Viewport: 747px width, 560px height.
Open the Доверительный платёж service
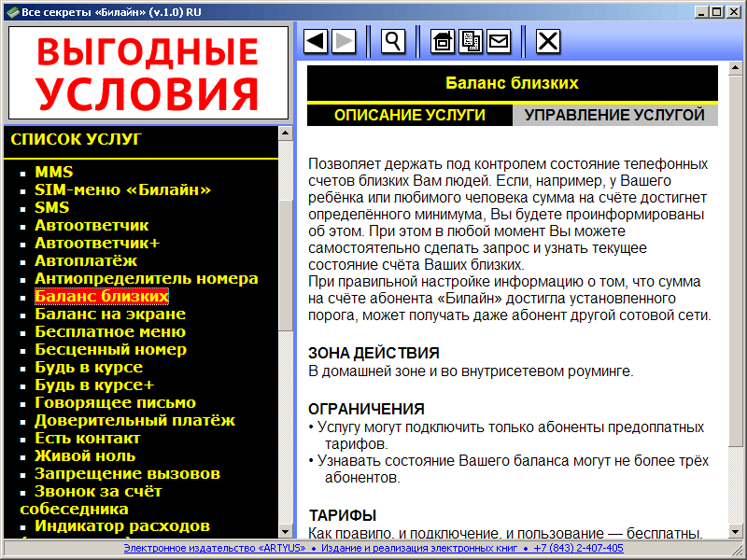click(134, 421)
